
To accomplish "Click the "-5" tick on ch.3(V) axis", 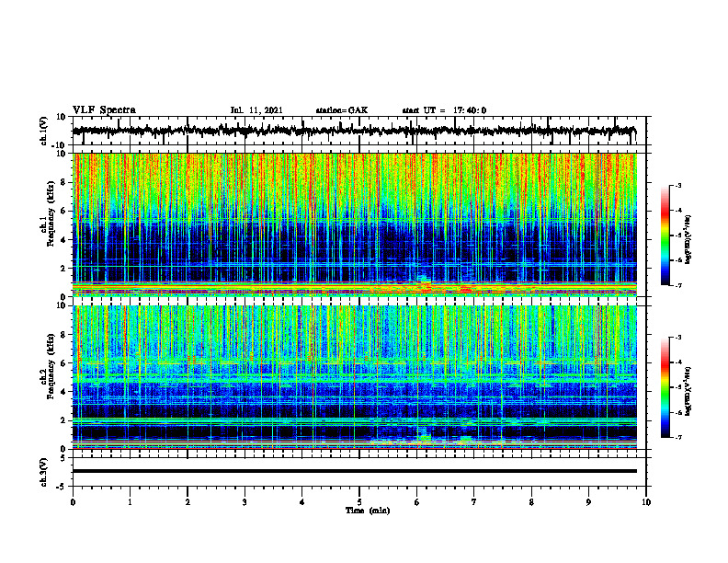I will pyautogui.click(x=63, y=487).
